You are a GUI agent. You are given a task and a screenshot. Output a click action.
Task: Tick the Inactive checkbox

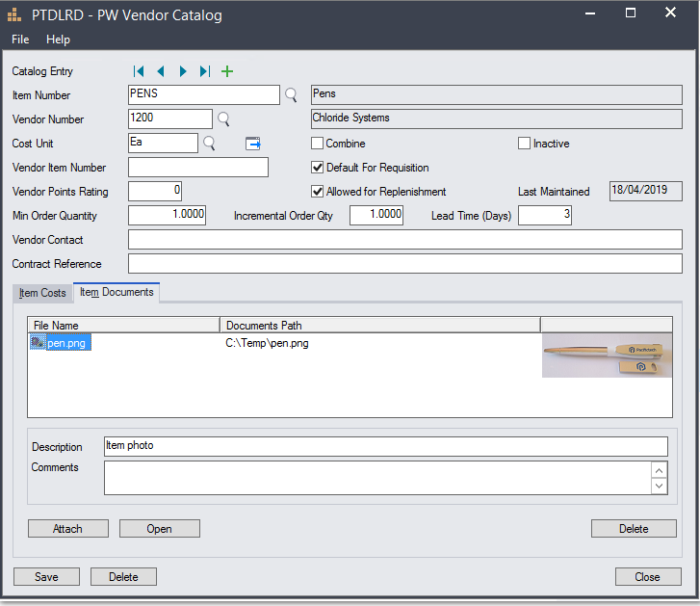[x=524, y=144]
